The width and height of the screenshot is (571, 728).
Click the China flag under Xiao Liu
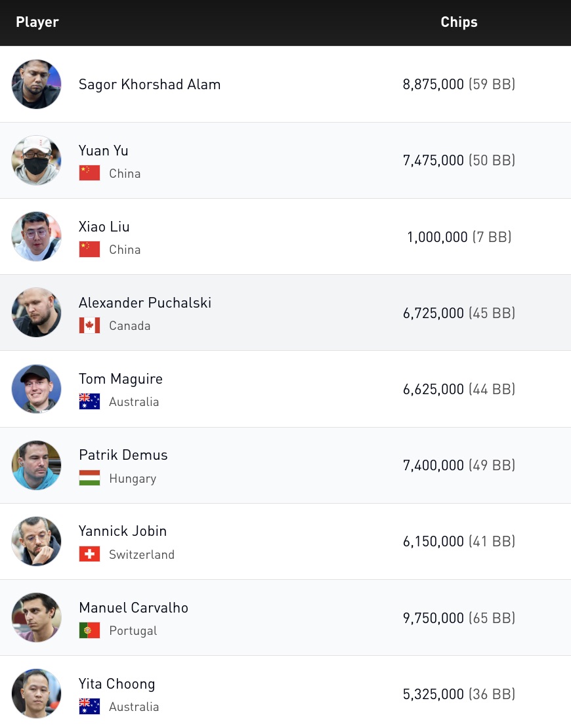[x=89, y=249]
